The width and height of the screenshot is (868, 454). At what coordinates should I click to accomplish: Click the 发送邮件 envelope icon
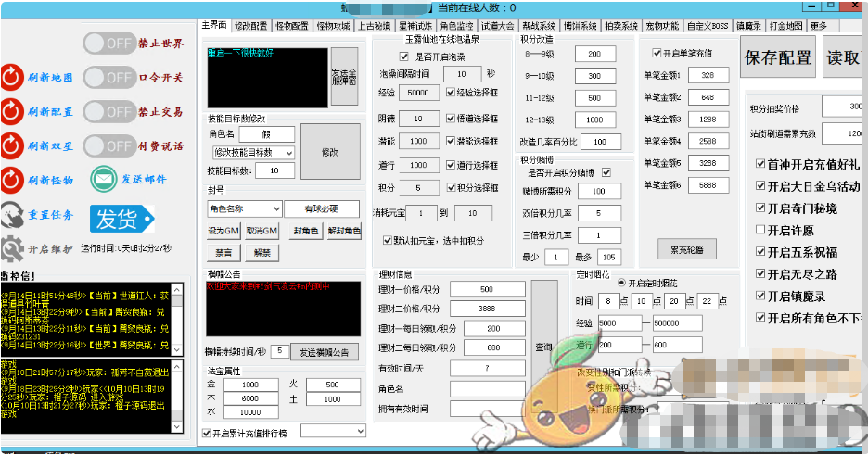coord(103,179)
